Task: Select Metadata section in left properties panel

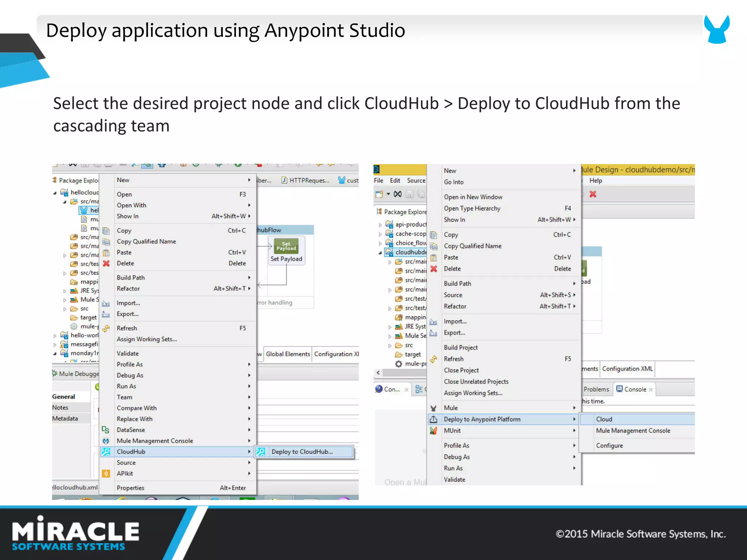Action: pyautogui.click(x=71, y=419)
